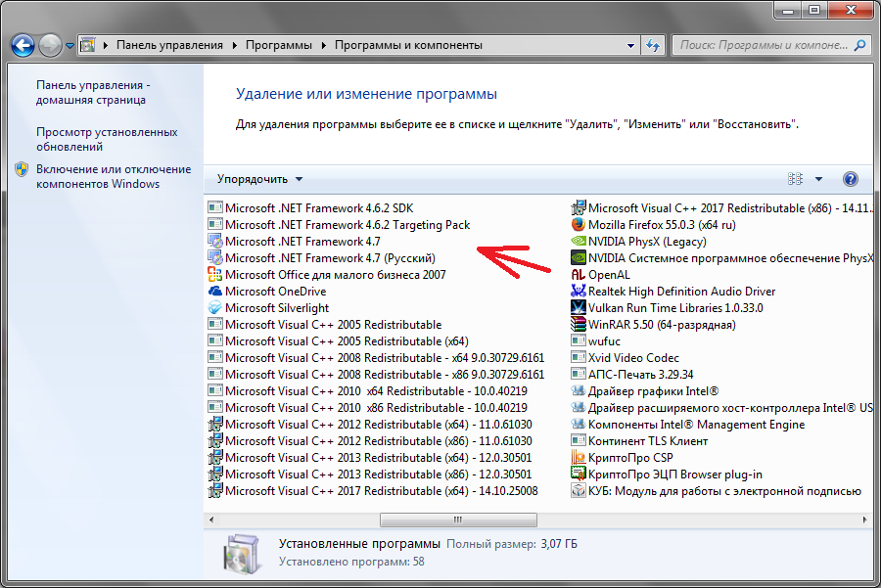
Task: Click the 'КУБ: Модуль для работы' icon
Action: coord(579,491)
